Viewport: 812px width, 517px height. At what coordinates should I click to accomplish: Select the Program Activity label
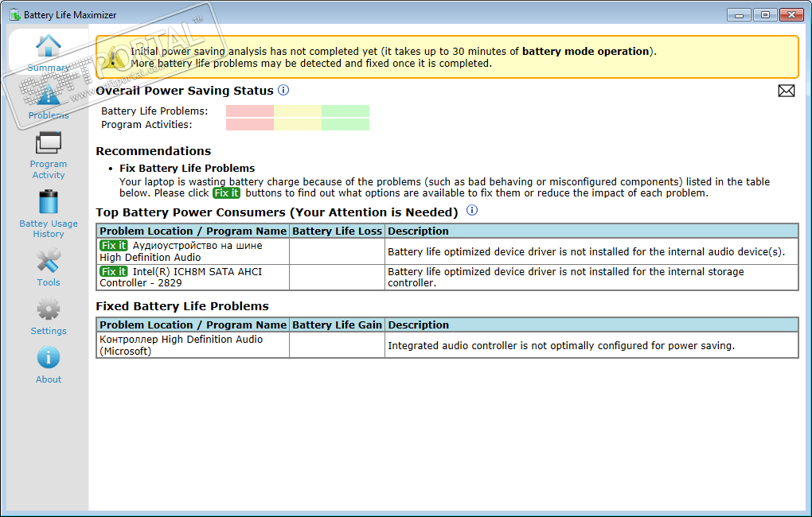(x=48, y=169)
